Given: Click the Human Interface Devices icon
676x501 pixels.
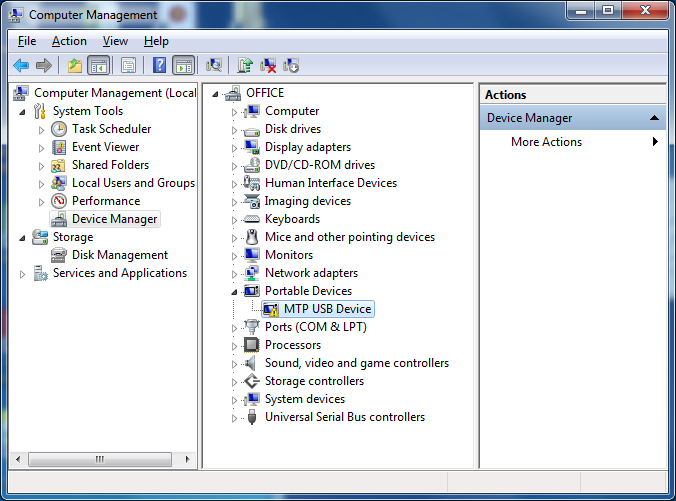Looking at the screenshot, I should [x=252, y=183].
